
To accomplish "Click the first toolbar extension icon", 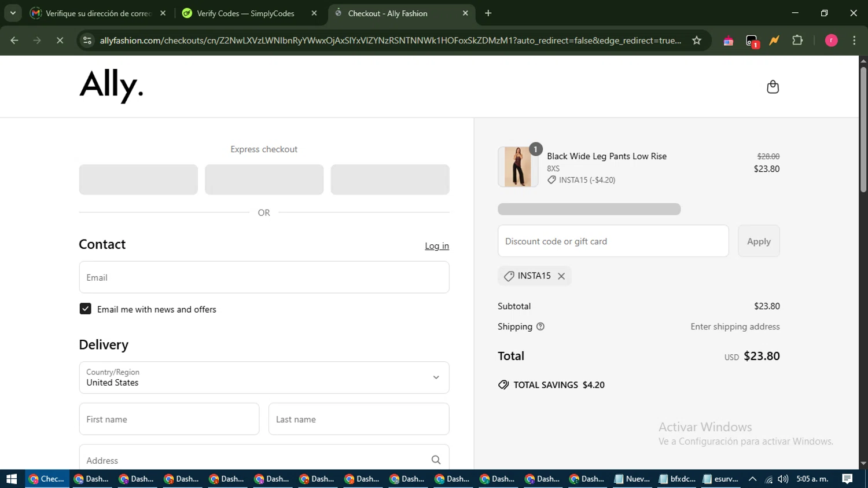I will click(729, 41).
